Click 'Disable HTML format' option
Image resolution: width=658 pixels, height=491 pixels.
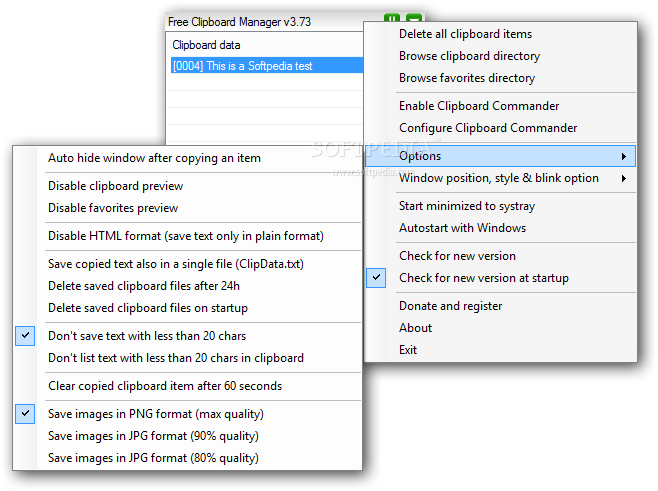tap(185, 236)
